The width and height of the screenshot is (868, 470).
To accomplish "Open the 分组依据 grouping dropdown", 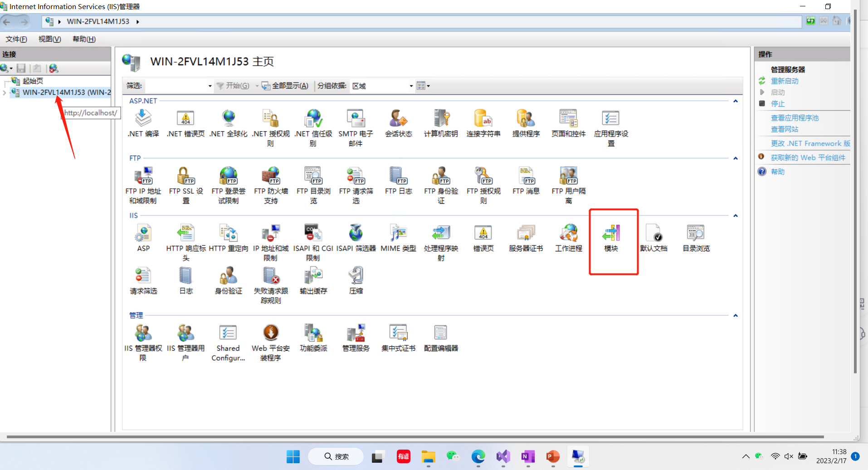I will point(411,86).
